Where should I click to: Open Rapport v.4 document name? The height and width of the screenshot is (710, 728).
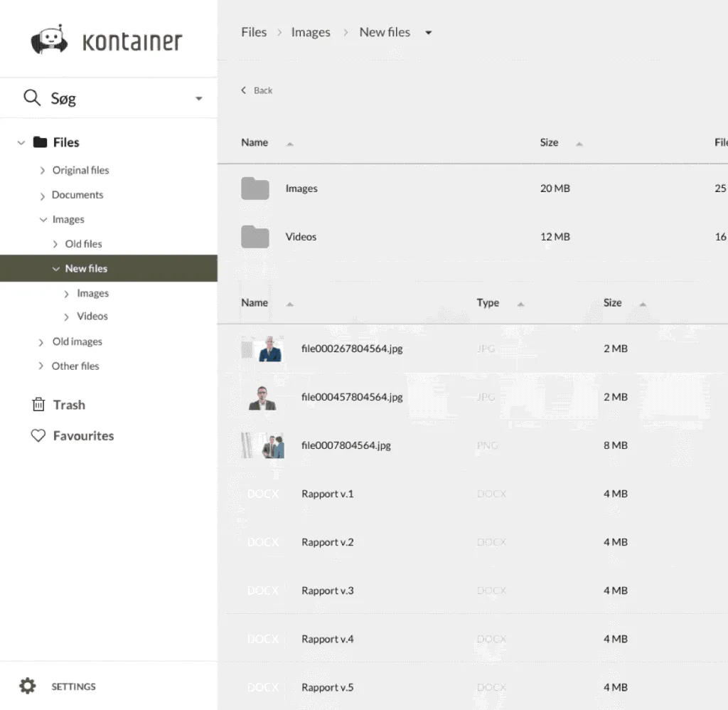point(327,639)
